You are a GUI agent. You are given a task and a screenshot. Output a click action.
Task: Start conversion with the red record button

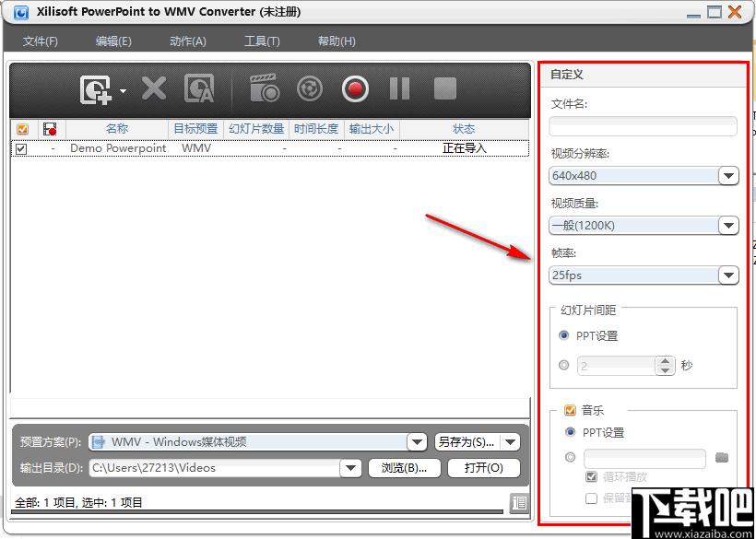tap(355, 89)
